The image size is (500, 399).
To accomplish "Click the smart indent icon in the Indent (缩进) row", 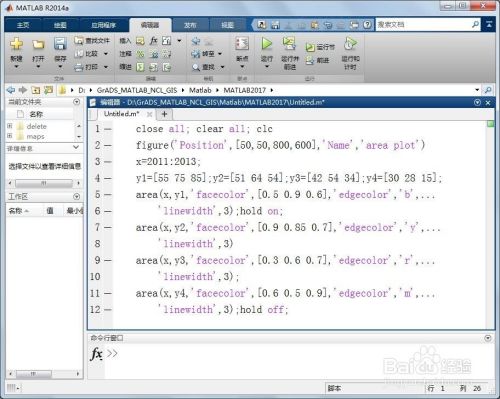I will 140,67.
